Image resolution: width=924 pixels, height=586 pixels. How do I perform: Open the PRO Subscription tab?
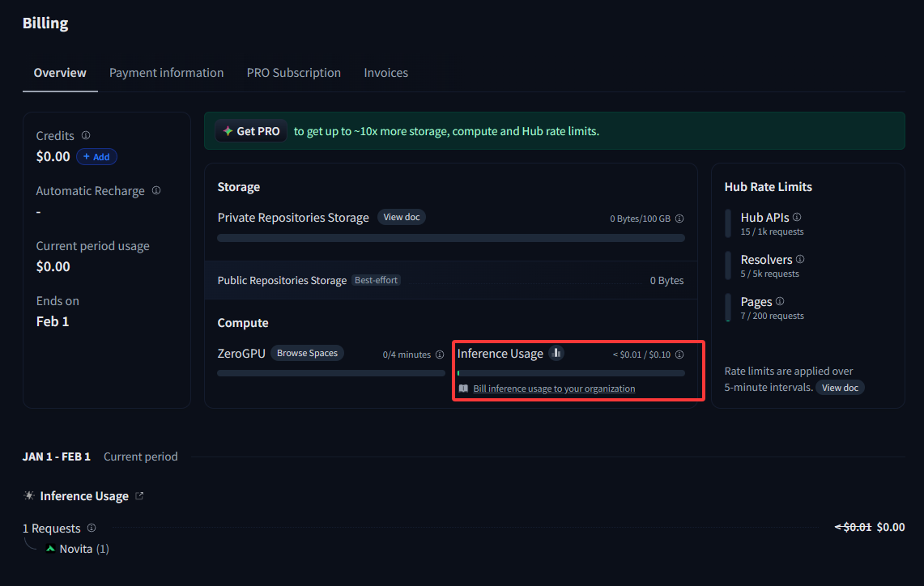[x=293, y=73]
